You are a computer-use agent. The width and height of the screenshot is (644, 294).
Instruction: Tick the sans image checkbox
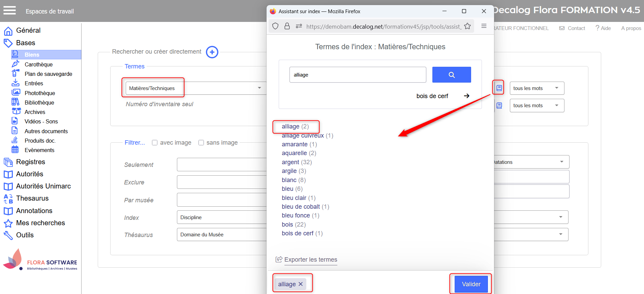coord(201,143)
